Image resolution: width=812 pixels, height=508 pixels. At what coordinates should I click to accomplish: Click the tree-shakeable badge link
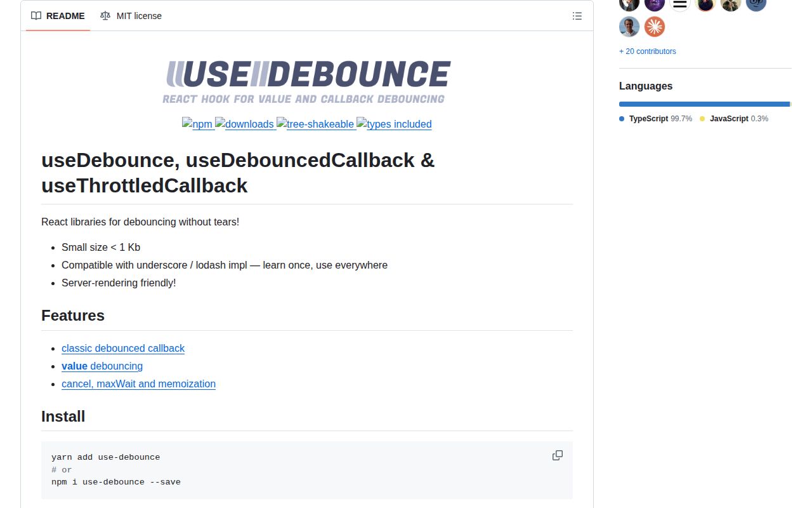315,124
